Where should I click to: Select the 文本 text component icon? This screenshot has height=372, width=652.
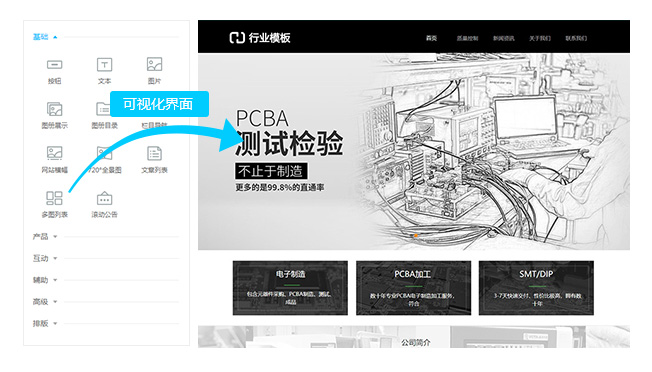(104, 65)
